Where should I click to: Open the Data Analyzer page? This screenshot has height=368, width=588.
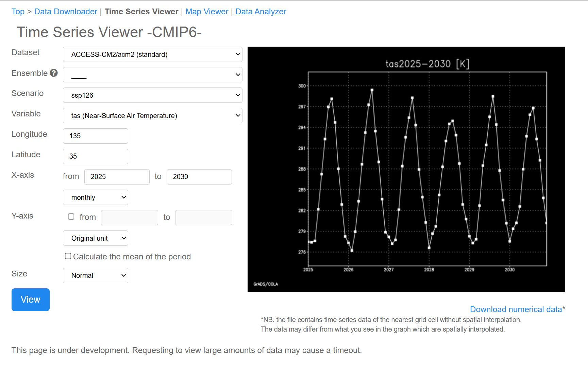pos(261,12)
